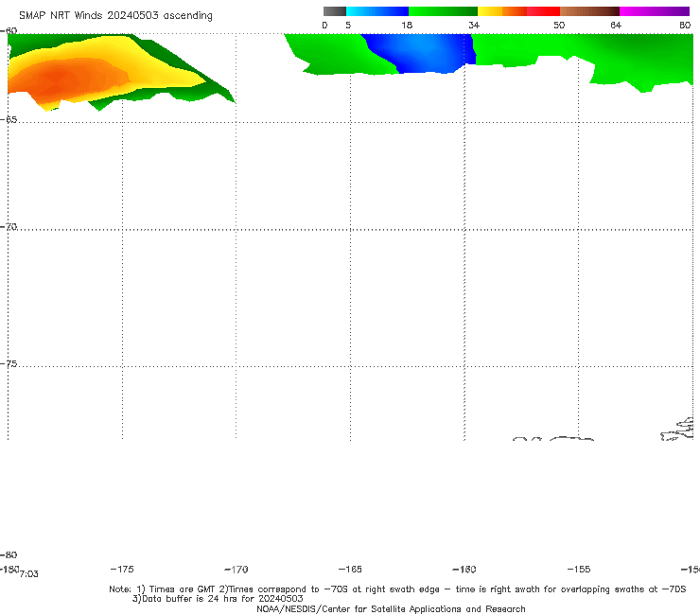Click the coastline outline near the bottom right
The height and width of the screenshot is (615, 700).
677,430
